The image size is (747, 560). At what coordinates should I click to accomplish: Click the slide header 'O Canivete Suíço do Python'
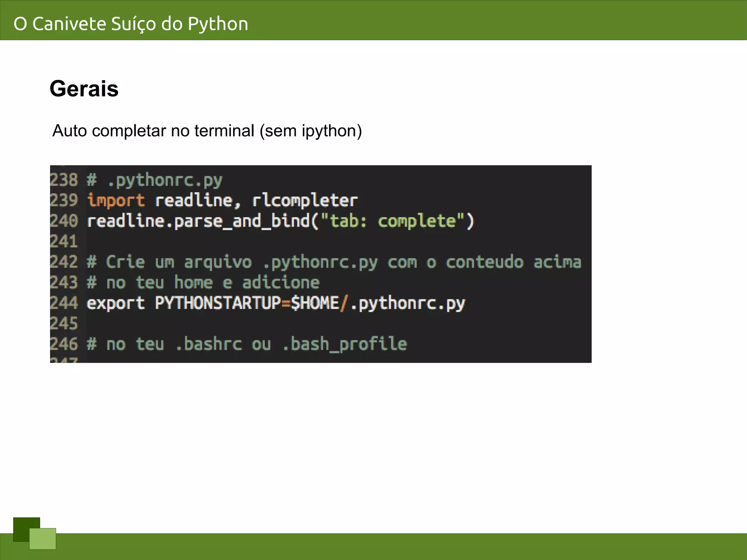pyautogui.click(x=131, y=24)
